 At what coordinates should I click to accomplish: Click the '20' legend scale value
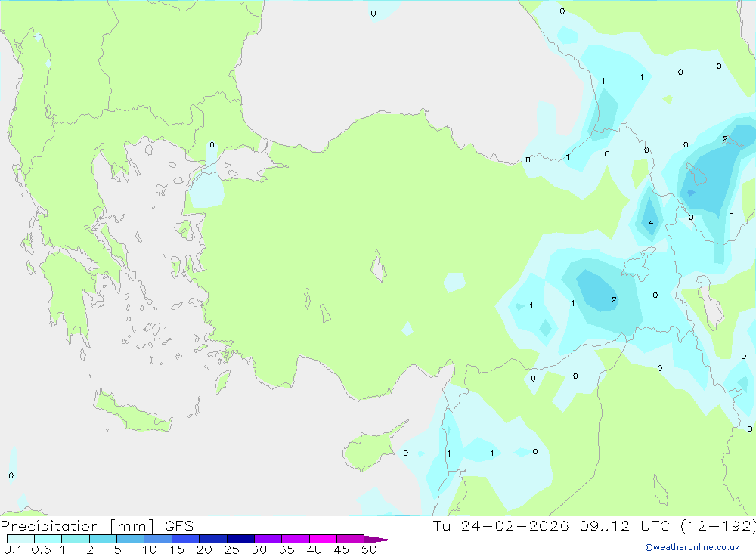204,549
